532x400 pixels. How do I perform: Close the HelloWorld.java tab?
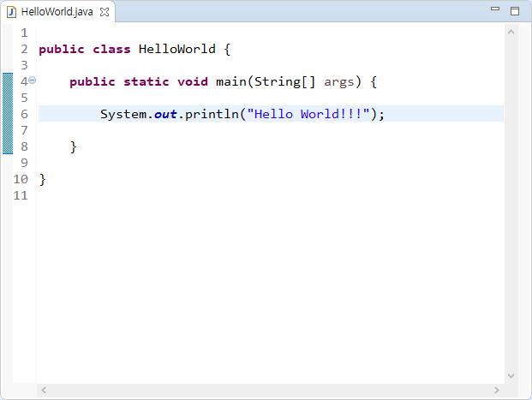(x=105, y=12)
